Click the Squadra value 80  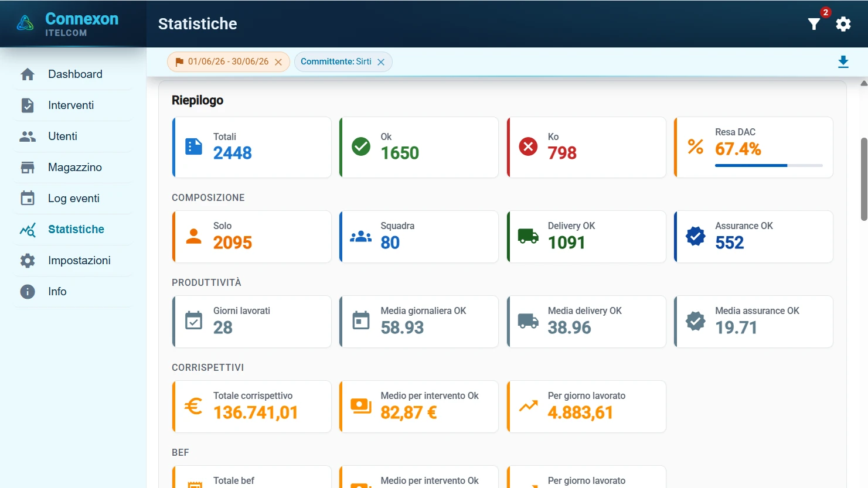tap(390, 243)
